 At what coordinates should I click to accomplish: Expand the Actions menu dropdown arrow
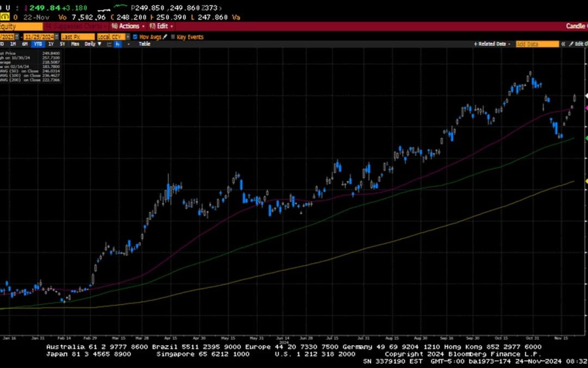[143, 26]
